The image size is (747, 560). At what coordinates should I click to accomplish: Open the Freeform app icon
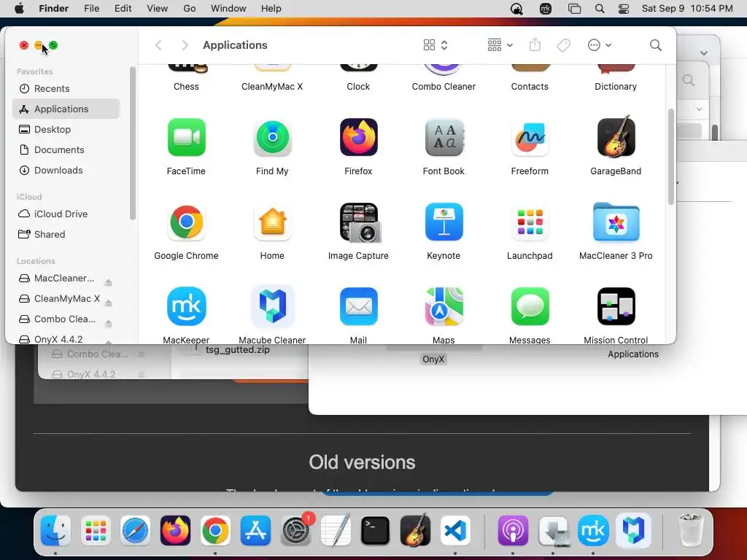(530, 138)
